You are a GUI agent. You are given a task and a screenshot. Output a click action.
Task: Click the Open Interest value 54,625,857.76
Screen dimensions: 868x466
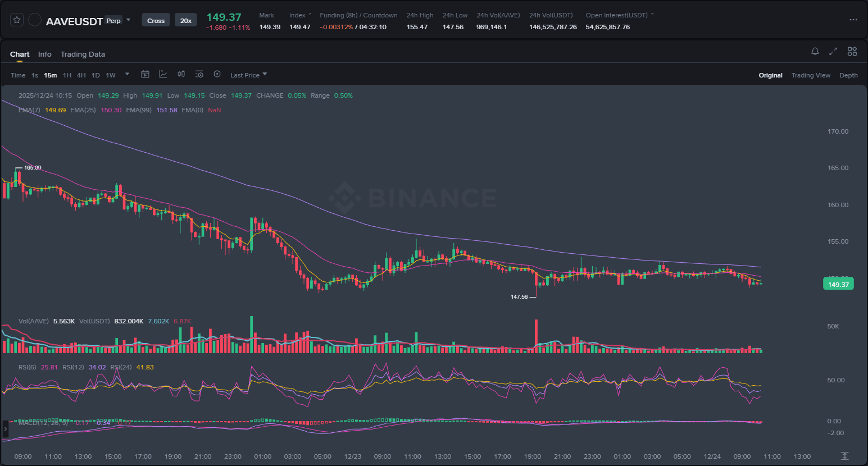tap(608, 27)
